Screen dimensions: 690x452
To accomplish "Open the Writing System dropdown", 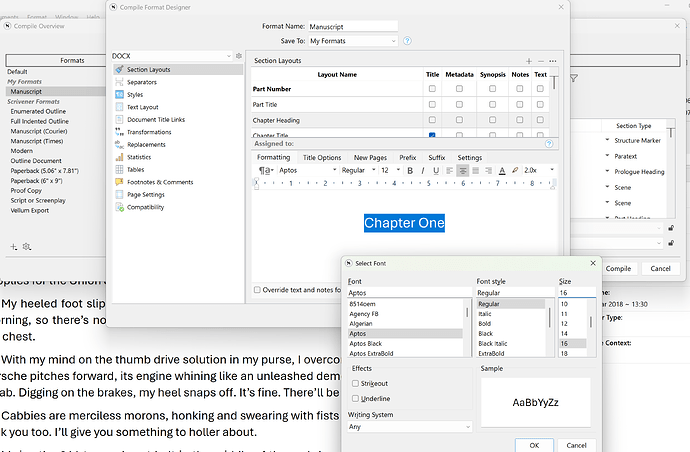I will (x=409, y=427).
